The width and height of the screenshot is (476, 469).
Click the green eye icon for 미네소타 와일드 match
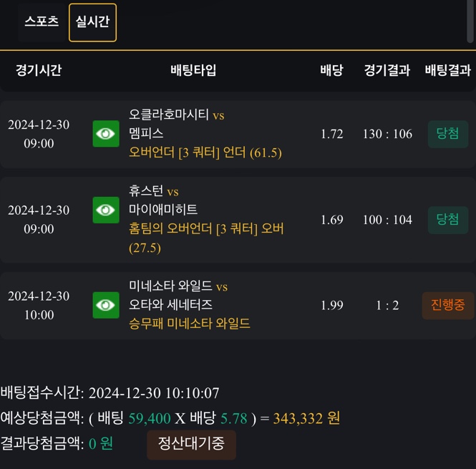[106, 306]
